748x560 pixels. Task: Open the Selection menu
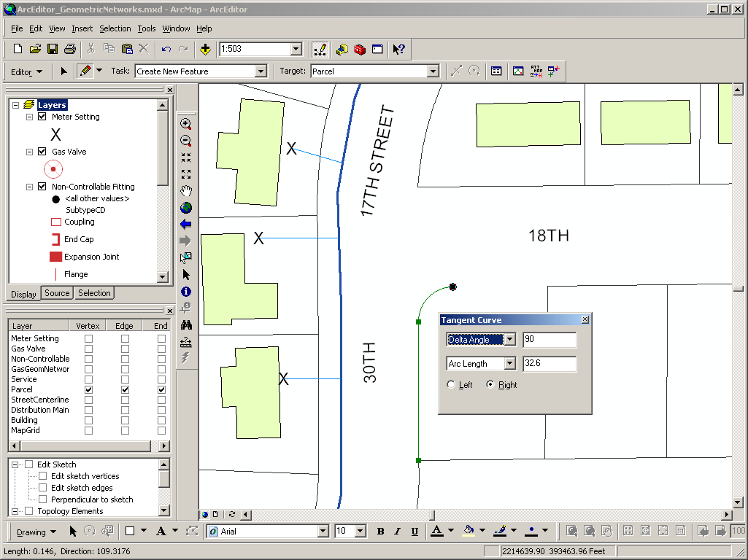click(115, 28)
